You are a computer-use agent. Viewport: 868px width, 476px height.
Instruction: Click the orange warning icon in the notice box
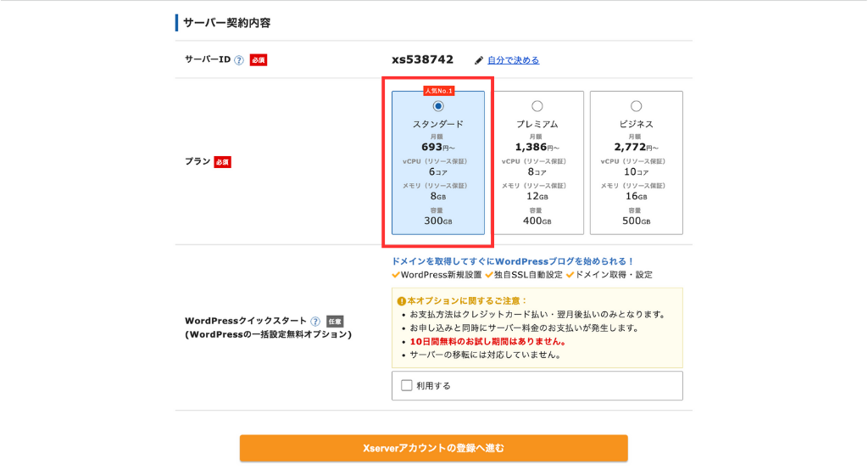pos(401,301)
